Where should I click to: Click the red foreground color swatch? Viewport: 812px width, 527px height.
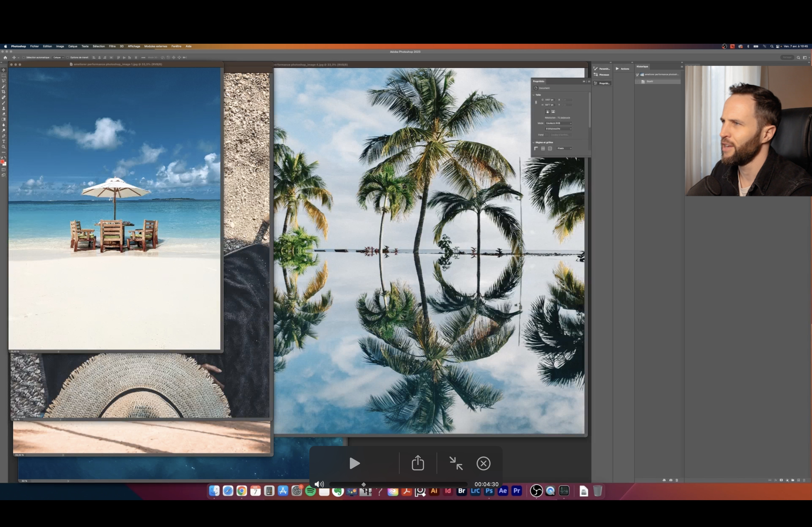[x=2, y=162]
